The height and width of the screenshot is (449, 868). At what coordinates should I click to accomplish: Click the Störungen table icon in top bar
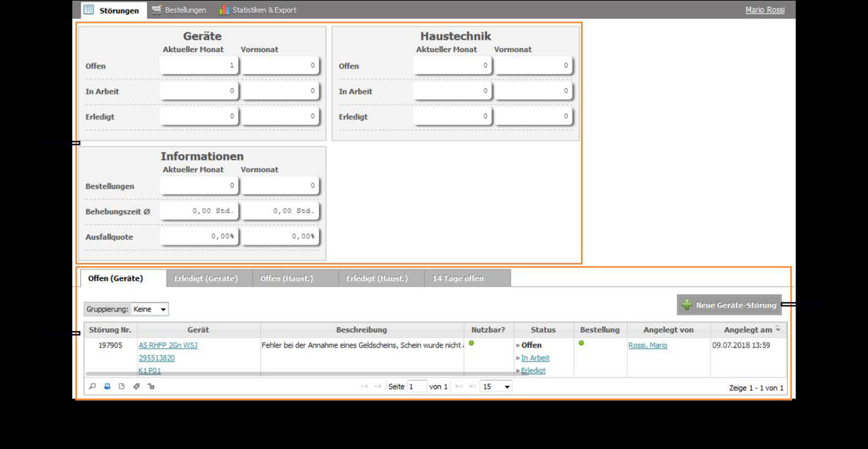coord(88,9)
